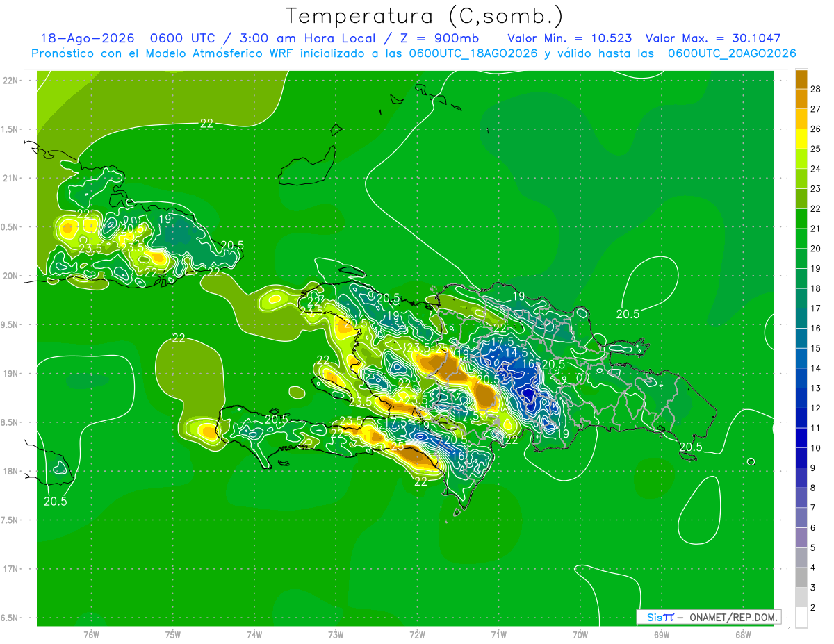
Task: Click the 69W longitude axis label
Action: click(661, 635)
